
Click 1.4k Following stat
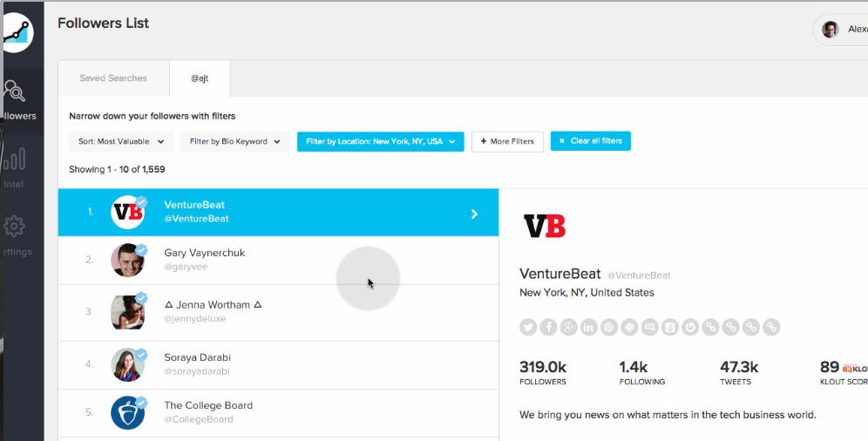(642, 372)
